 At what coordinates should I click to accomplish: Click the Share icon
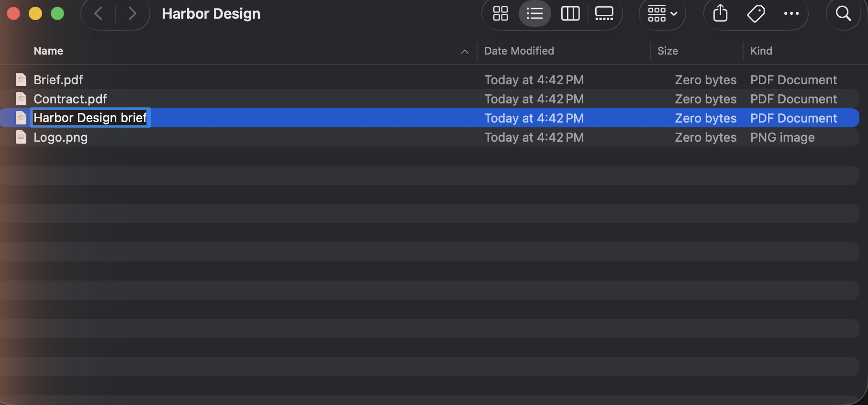tap(720, 13)
